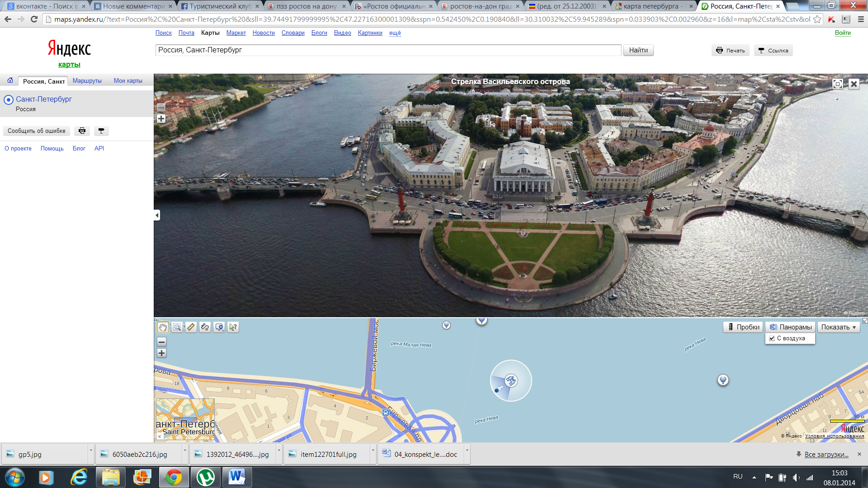Click the link pin icon in sidebar
The height and width of the screenshot is (488, 868).
[101, 131]
